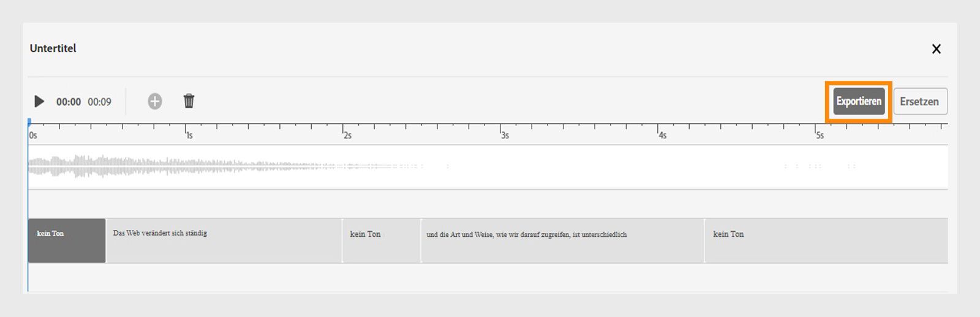This screenshot has height=317, width=980.
Task: Select subtitle 'und die Art und Weise'
Action: pos(562,241)
